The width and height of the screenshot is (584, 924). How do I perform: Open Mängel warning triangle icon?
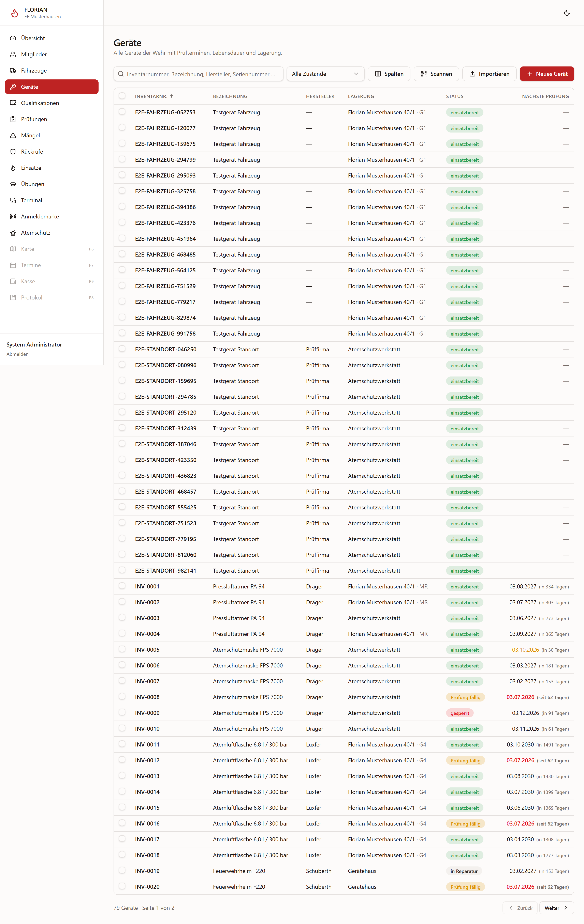click(x=13, y=135)
